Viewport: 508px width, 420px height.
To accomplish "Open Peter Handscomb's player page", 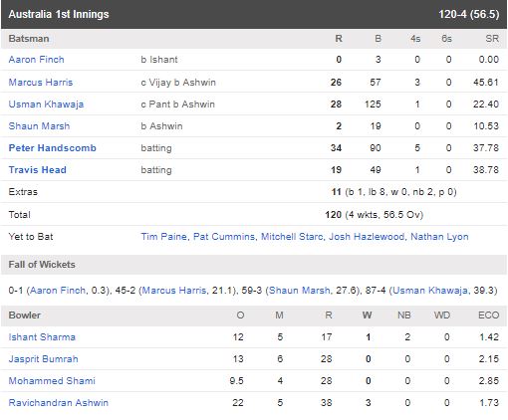I will pyautogui.click(x=53, y=148).
